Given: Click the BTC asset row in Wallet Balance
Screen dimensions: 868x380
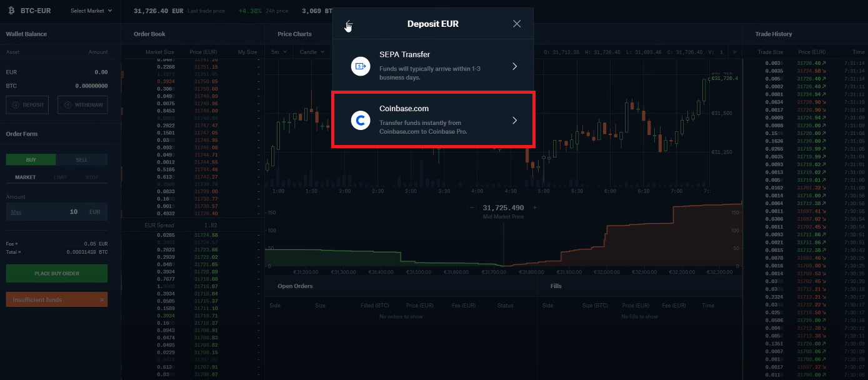Looking at the screenshot, I should pyautogui.click(x=57, y=86).
